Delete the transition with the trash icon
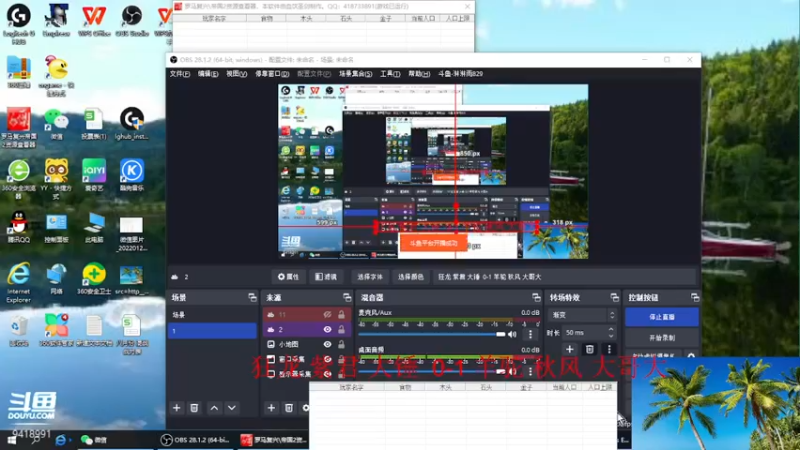800x450 pixels. [589, 349]
